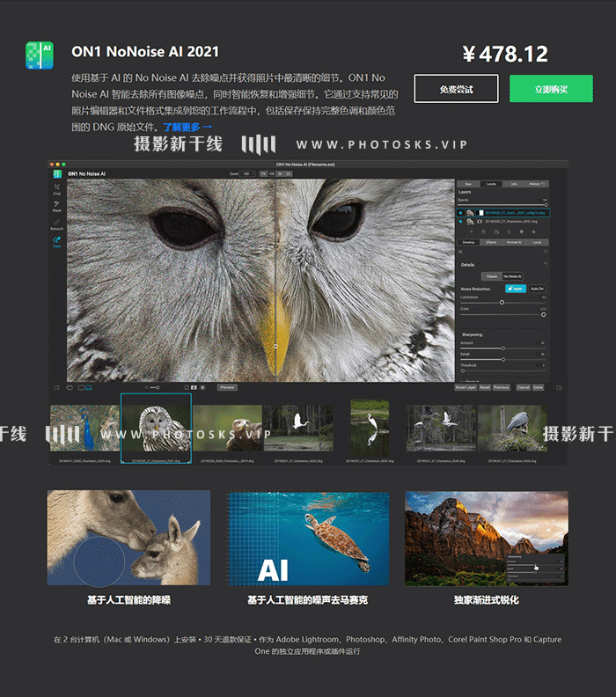Screen dimensions: 616x697
Task: Click the left panel toggle icon at bottom left
Action: tap(57, 387)
